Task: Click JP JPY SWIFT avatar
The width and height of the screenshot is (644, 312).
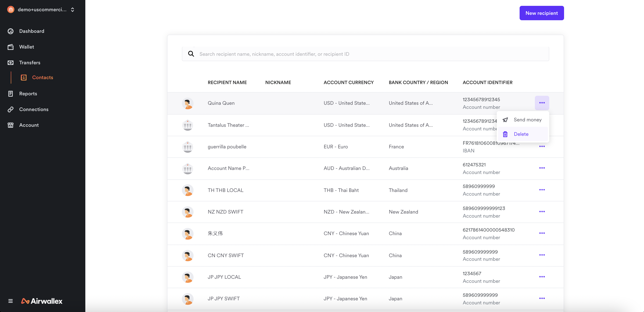Action: click(187, 299)
